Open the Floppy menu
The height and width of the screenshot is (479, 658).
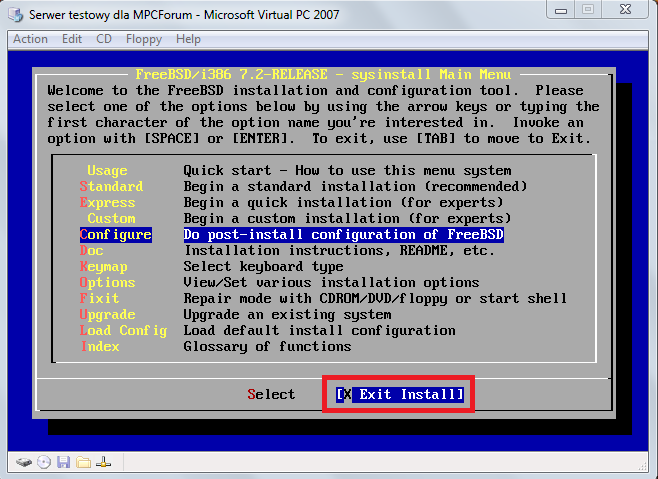(x=144, y=39)
